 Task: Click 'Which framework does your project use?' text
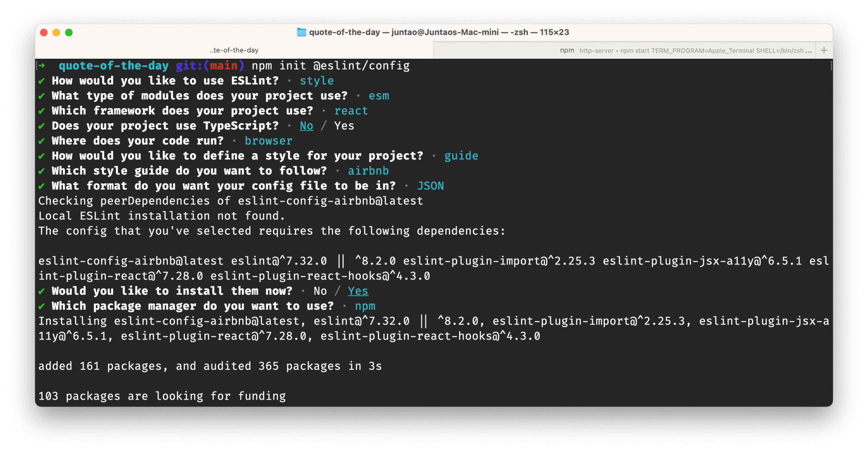[182, 111]
